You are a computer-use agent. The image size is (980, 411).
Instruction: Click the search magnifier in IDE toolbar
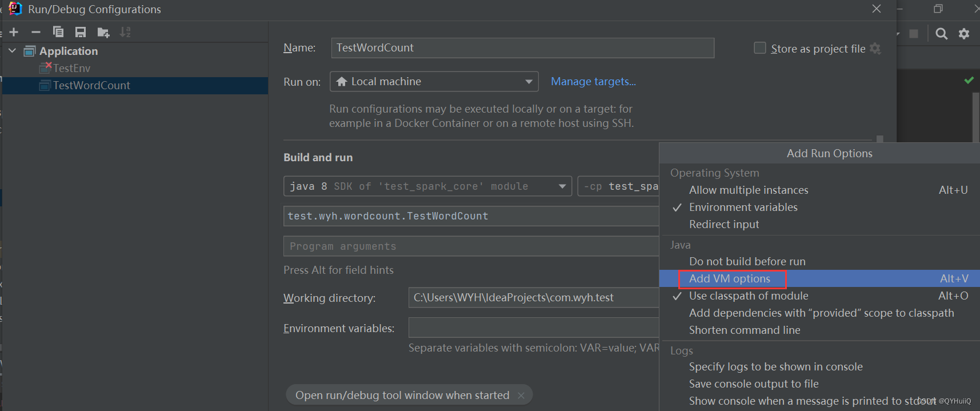coord(942,34)
